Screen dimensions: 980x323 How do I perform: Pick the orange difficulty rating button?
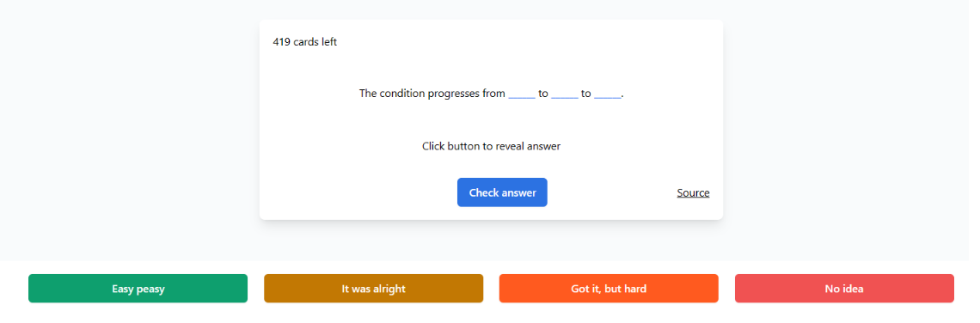pyautogui.click(x=609, y=289)
